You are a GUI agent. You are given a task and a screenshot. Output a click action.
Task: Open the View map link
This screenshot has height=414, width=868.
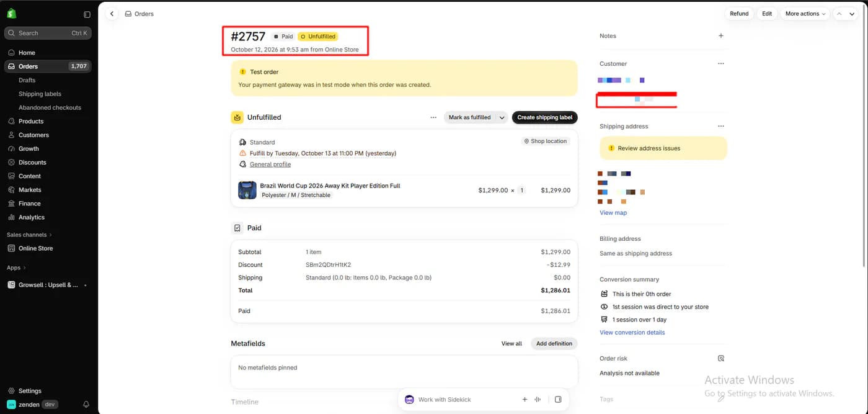(x=613, y=213)
